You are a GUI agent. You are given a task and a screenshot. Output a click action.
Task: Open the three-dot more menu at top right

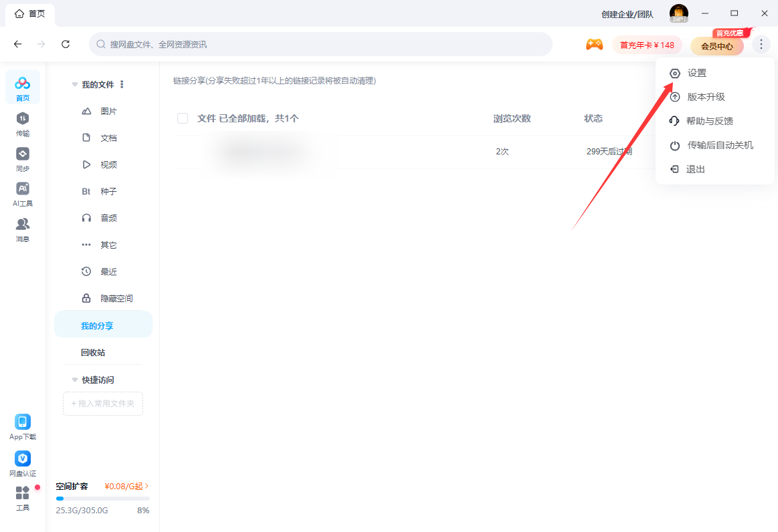point(761,44)
